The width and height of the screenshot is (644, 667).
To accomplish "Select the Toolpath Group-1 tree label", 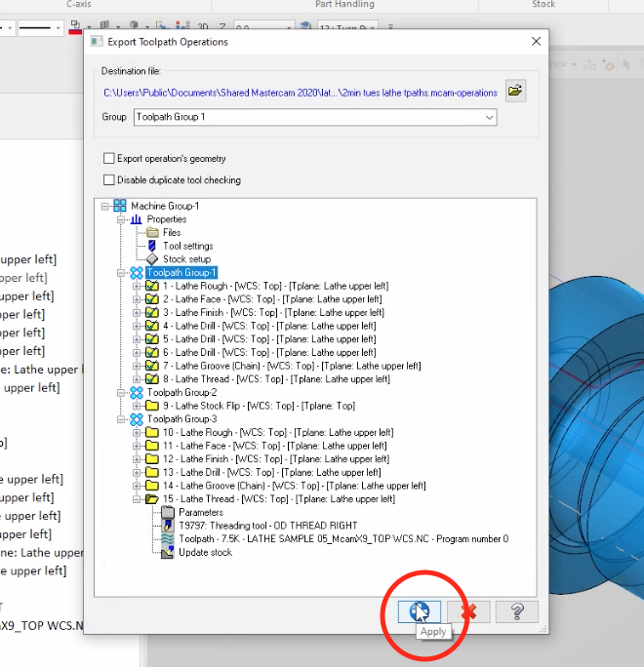I will click(181, 273).
